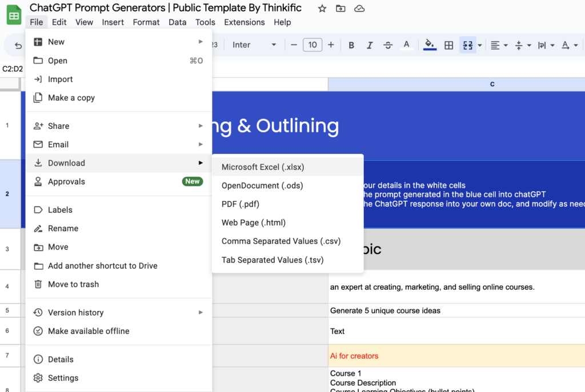Expand the Email submenu

[x=119, y=144]
